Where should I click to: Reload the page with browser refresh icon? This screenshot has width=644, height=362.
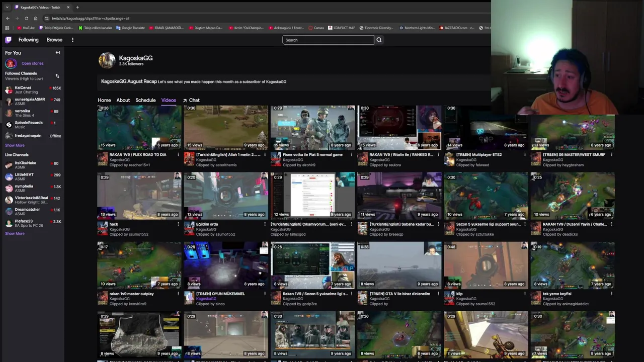pyautogui.click(x=26, y=18)
